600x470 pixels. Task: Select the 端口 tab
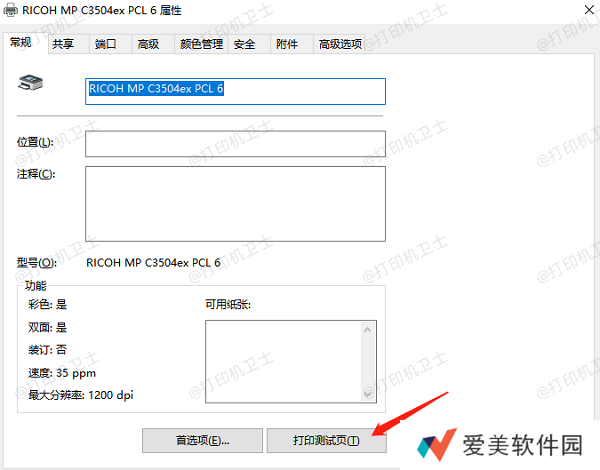pyautogui.click(x=105, y=44)
